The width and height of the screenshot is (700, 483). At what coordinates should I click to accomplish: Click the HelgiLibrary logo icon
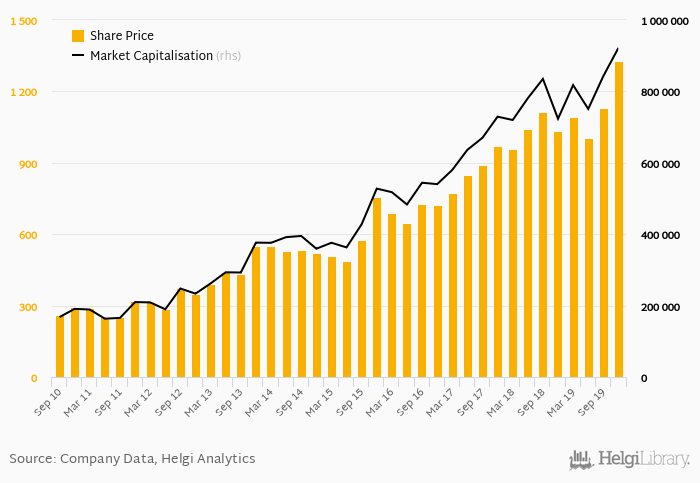coord(580,459)
